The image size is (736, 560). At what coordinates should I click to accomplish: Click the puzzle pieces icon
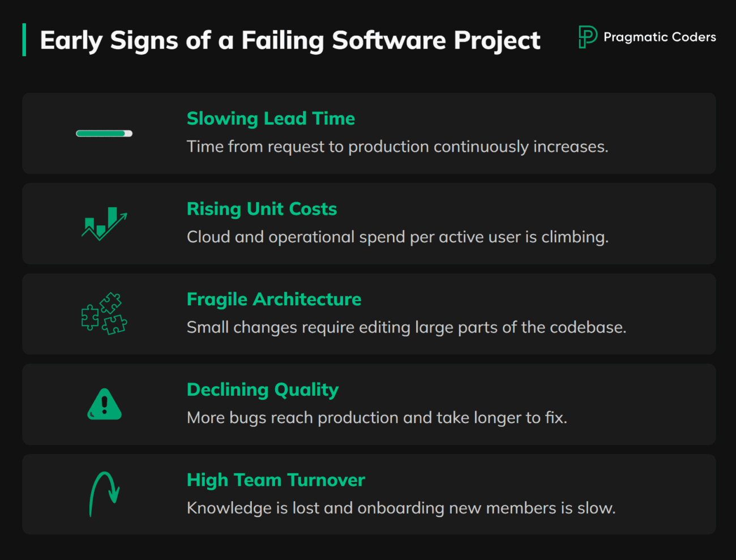pyautogui.click(x=104, y=314)
